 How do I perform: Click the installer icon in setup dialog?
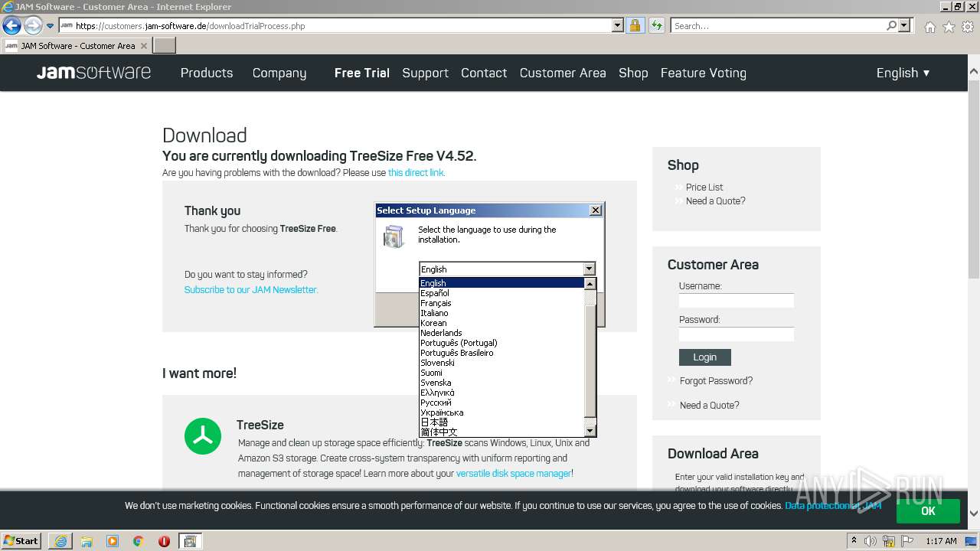(x=394, y=236)
